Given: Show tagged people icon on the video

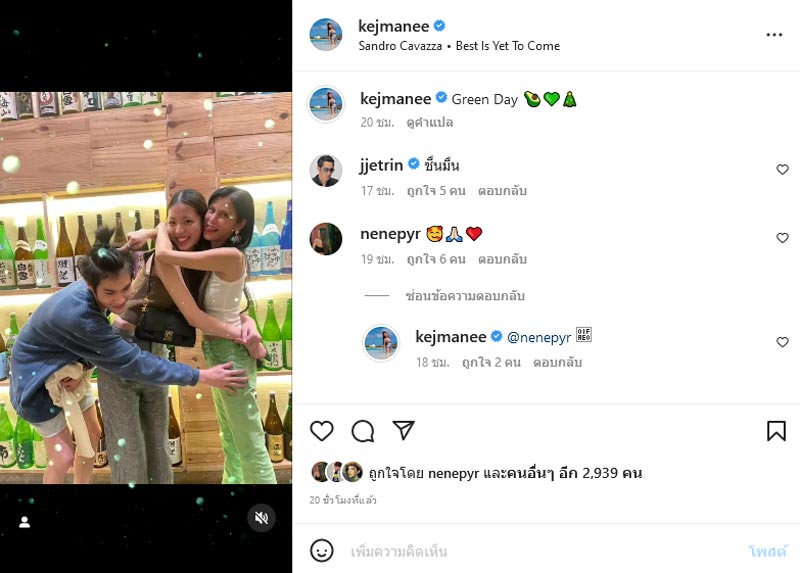Looking at the screenshot, I should pyautogui.click(x=24, y=522).
